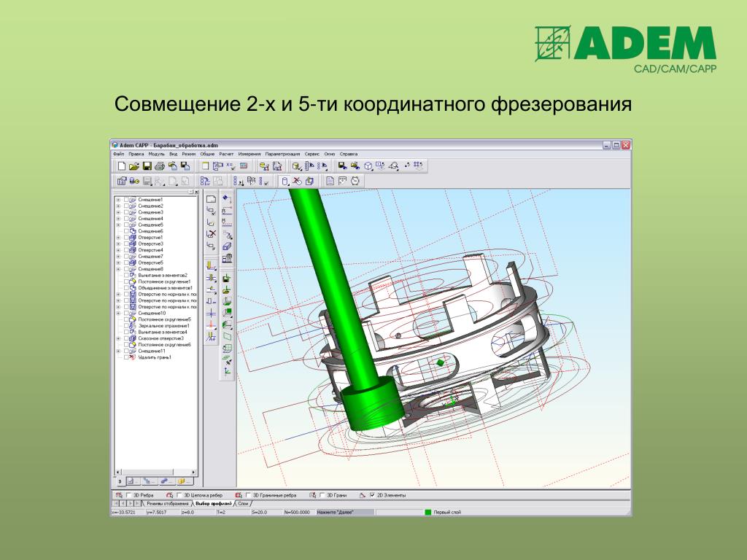Click the calculator table toolbar icon
The height and width of the screenshot is (560, 747).
(x=244, y=166)
